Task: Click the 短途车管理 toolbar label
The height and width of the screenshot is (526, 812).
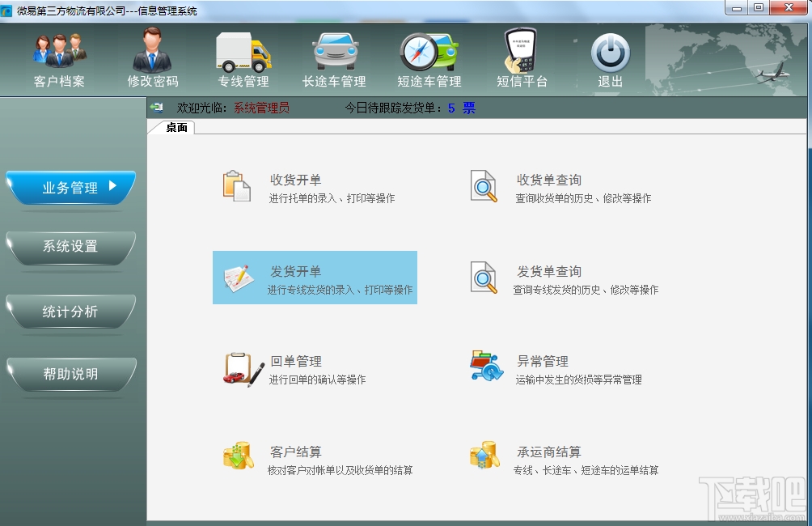Action: 429,82
